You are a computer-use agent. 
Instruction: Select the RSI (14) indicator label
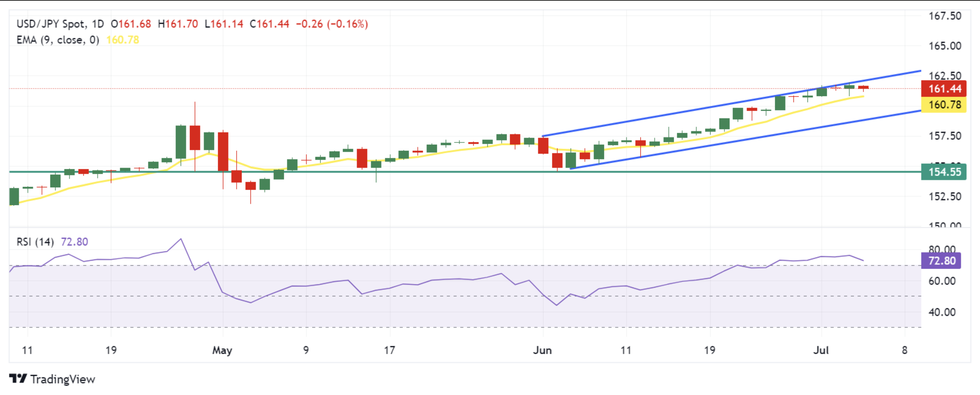coord(35,242)
